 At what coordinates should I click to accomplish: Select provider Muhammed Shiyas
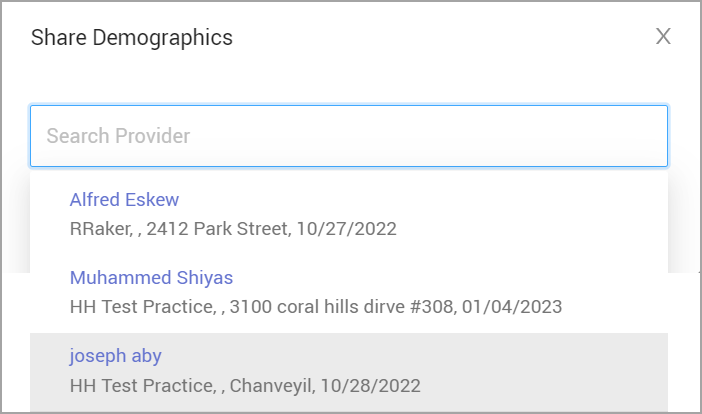[151, 277]
